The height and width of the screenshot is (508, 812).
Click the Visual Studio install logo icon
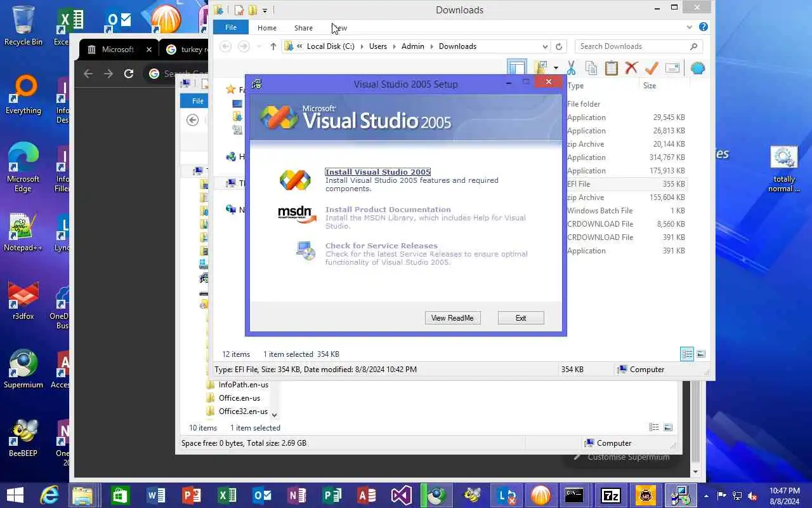point(295,180)
